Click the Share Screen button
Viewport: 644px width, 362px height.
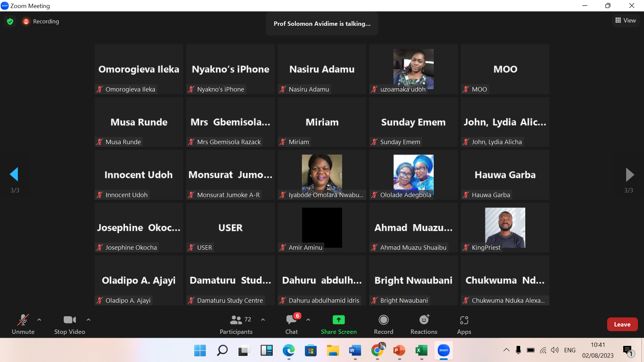[339, 324]
